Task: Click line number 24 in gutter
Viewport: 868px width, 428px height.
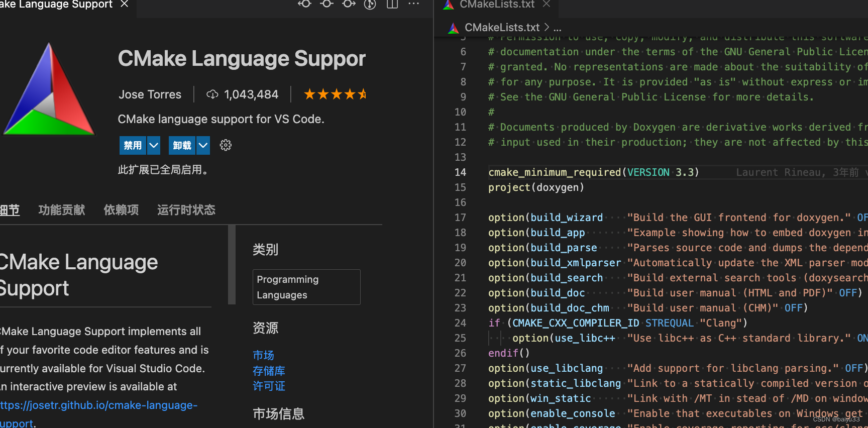Action: pyautogui.click(x=460, y=323)
